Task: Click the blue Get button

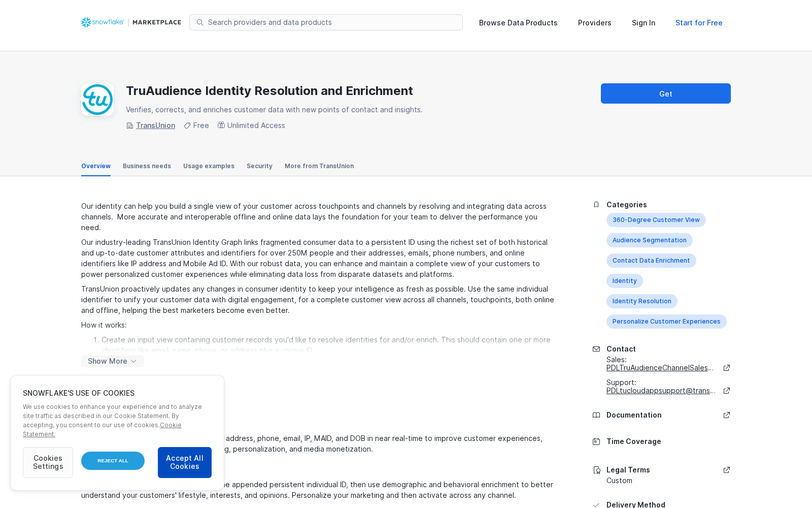Action: click(x=666, y=93)
